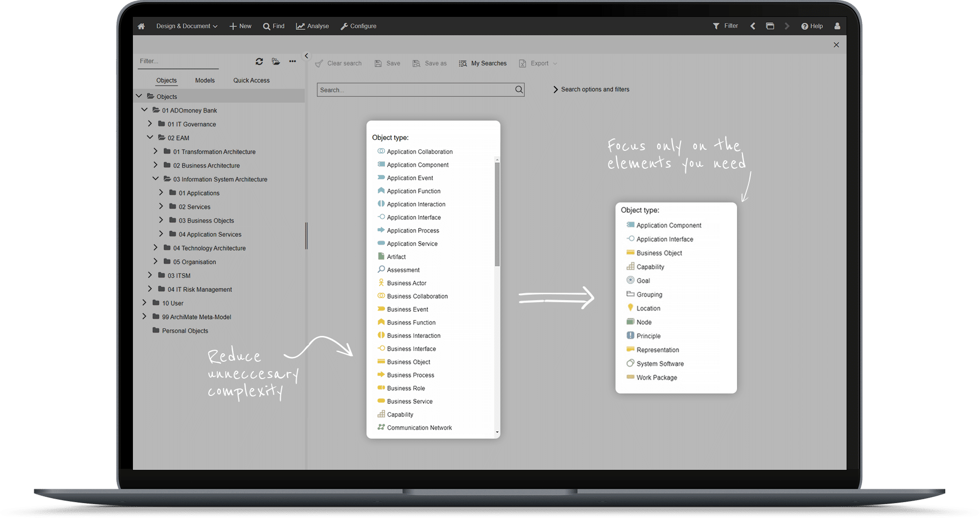Open My Searches
This screenshot has height=518, width=980.
pyautogui.click(x=482, y=63)
